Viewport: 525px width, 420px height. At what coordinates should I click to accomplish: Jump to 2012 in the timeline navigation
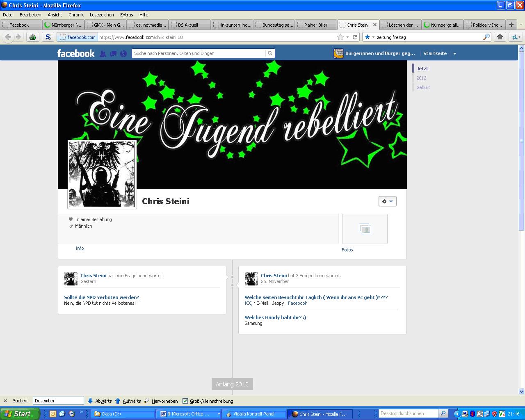pyautogui.click(x=421, y=78)
